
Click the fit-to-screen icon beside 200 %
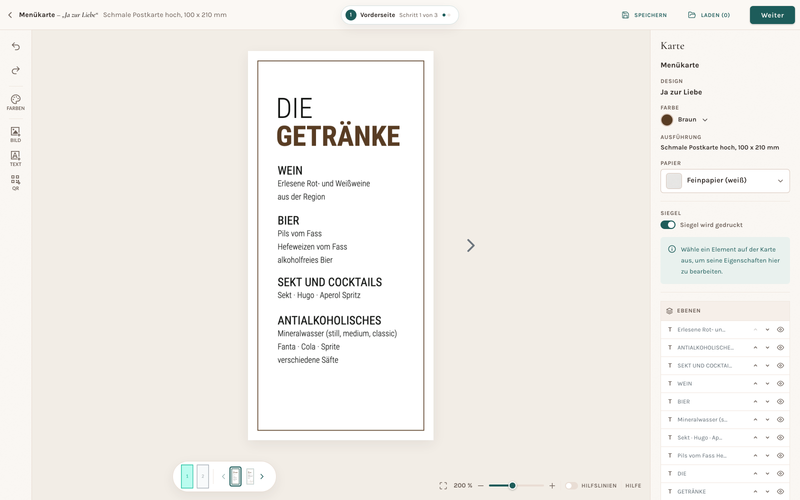pos(443,486)
